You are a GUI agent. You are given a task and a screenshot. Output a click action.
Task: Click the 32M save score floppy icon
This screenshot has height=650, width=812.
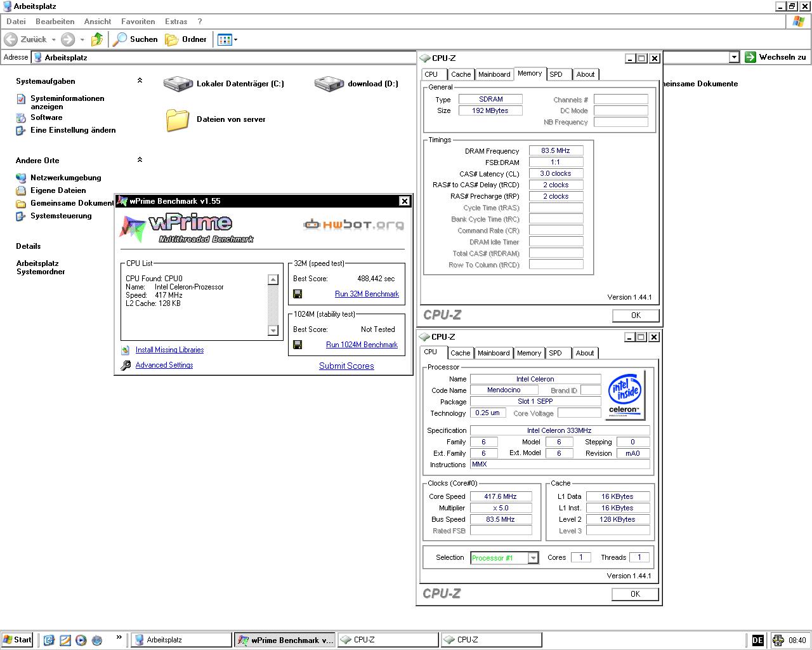298,294
